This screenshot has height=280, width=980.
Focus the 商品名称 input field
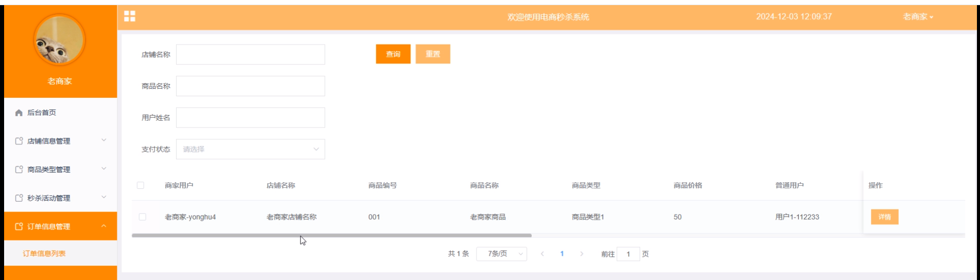click(250, 86)
